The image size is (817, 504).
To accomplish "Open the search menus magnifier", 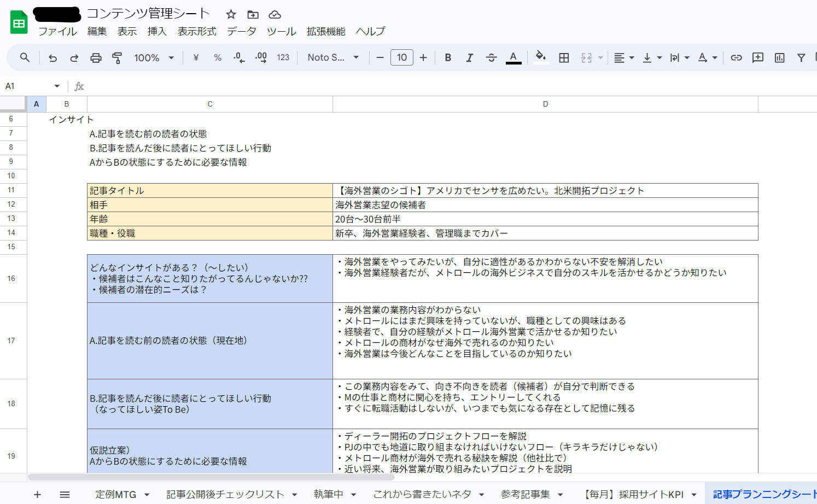I will click(x=25, y=57).
